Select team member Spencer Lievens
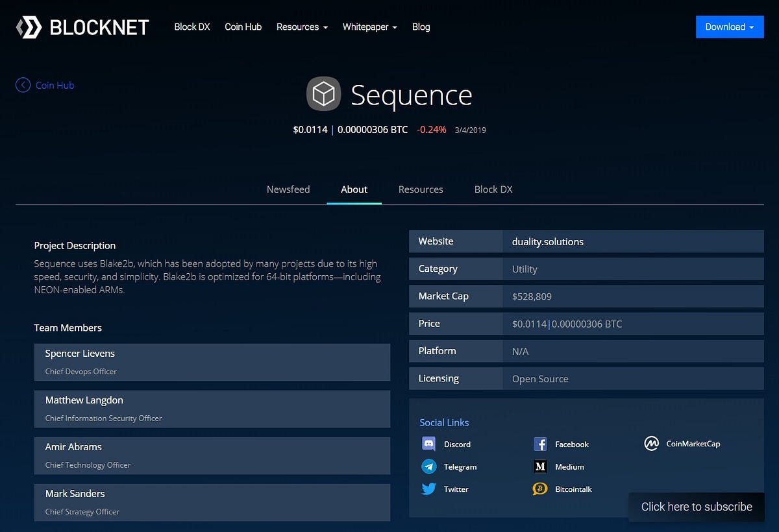Viewport: 779px width, 532px height. 212,362
